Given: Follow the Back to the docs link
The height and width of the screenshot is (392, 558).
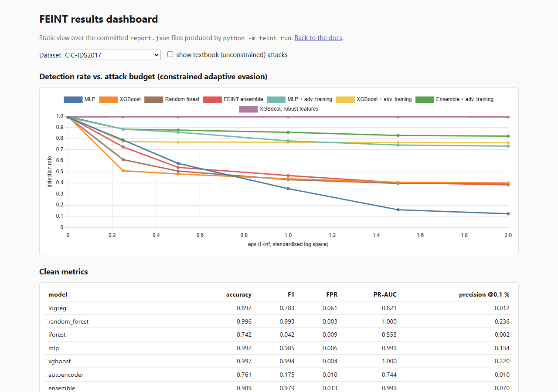Looking at the screenshot, I should tap(318, 38).
